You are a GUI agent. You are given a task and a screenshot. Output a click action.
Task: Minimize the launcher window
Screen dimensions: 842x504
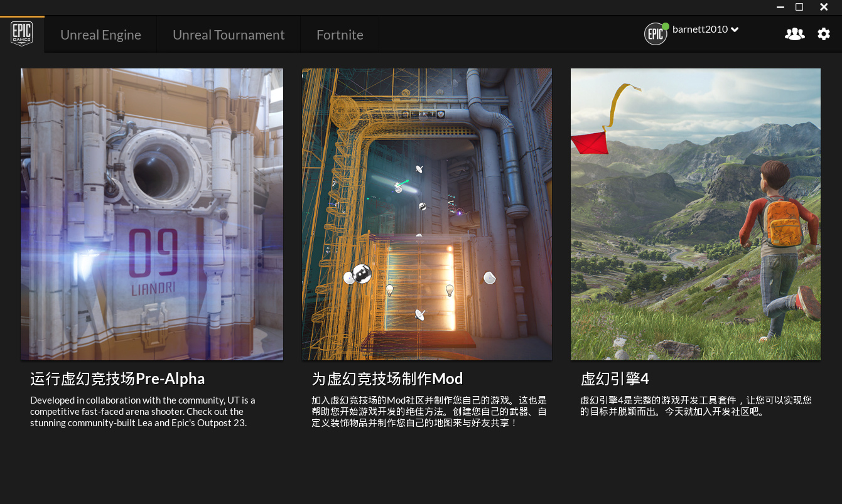click(x=780, y=7)
